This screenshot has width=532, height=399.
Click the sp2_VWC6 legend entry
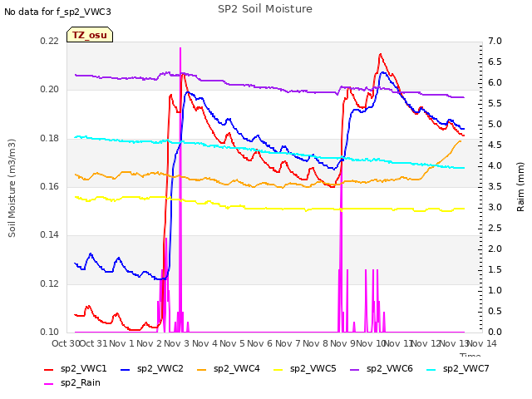[x=382, y=368]
